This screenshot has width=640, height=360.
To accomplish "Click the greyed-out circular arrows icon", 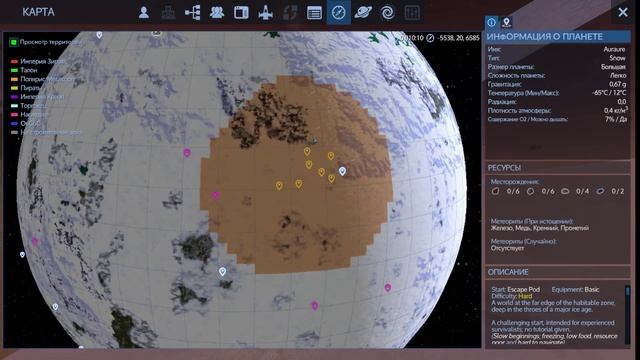I will pyautogui.click(x=290, y=13).
